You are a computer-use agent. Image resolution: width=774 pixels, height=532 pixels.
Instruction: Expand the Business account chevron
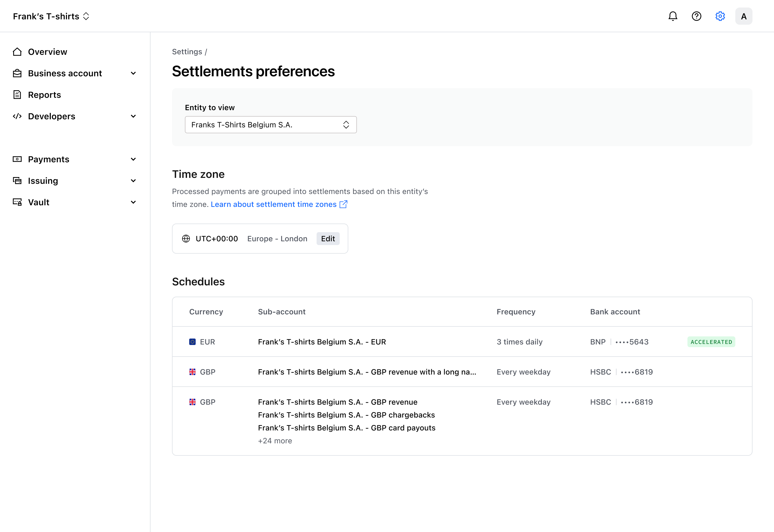tap(133, 73)
